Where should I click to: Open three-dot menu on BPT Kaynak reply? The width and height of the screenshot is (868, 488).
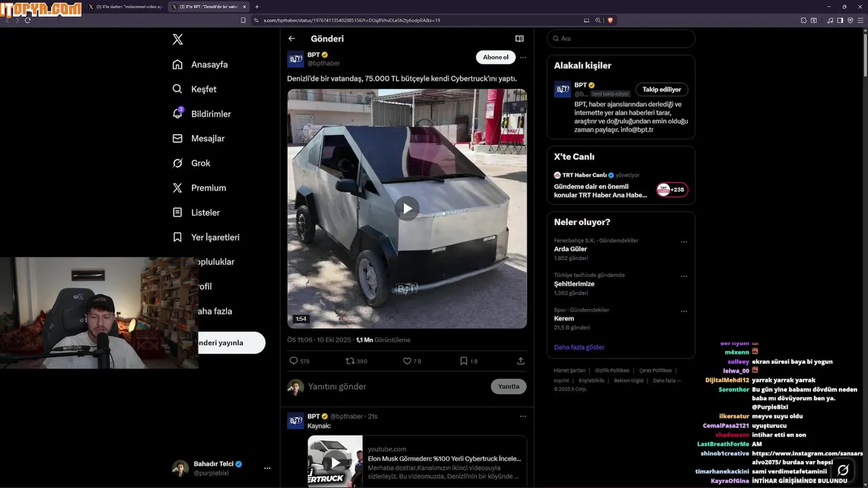pyautogui.click(x=523, y=416)
